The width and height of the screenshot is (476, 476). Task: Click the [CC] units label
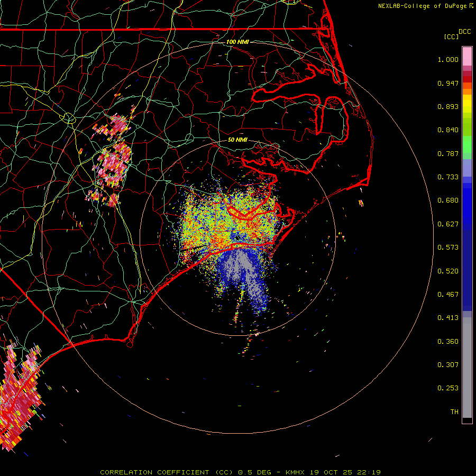tap(451, 36)
